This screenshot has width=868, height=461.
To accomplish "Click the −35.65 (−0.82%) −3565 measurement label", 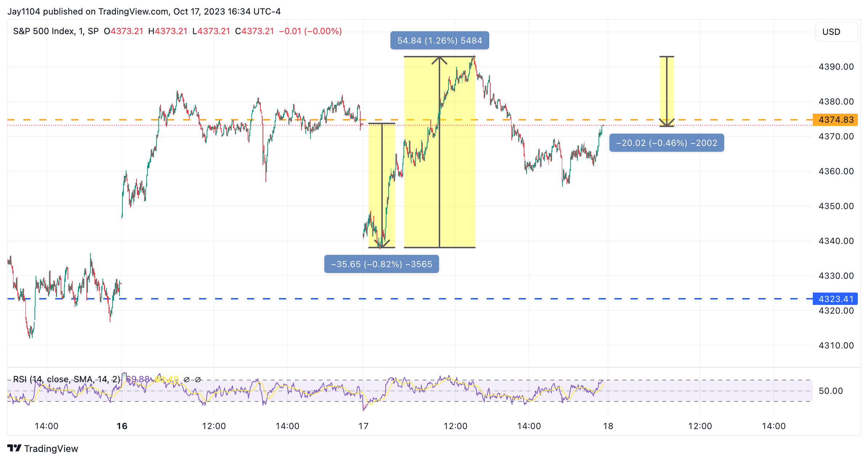I will pos(381,264).
